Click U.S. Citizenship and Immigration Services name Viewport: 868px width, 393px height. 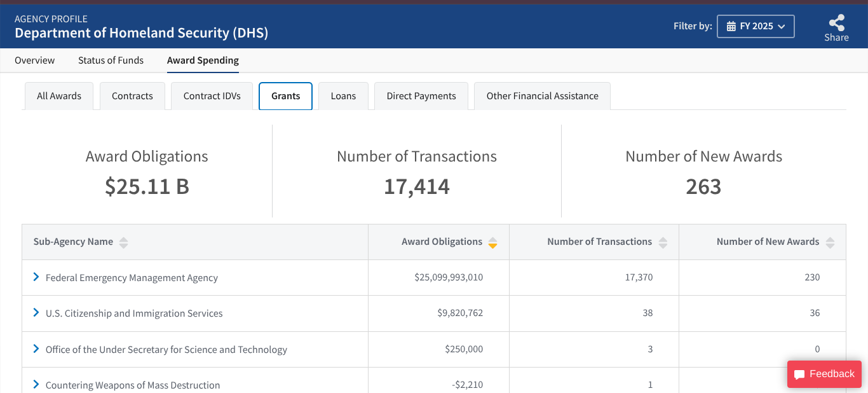point(134,314)
